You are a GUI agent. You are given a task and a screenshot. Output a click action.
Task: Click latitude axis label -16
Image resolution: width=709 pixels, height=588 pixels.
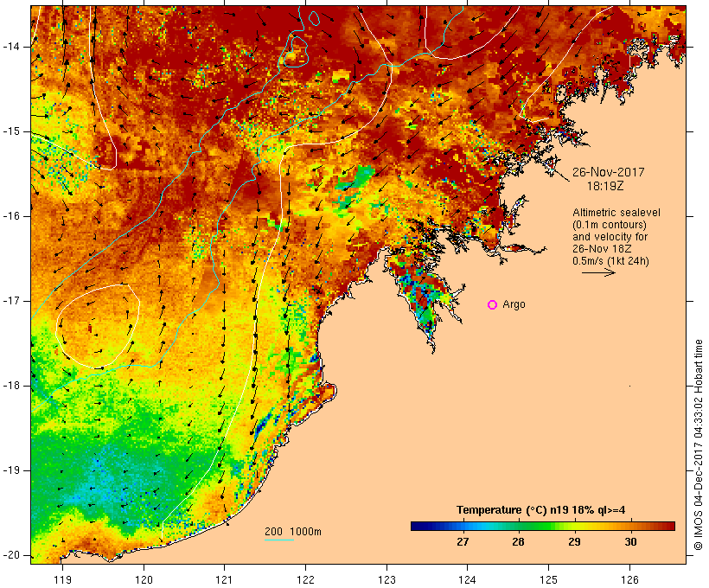point(11,216)
